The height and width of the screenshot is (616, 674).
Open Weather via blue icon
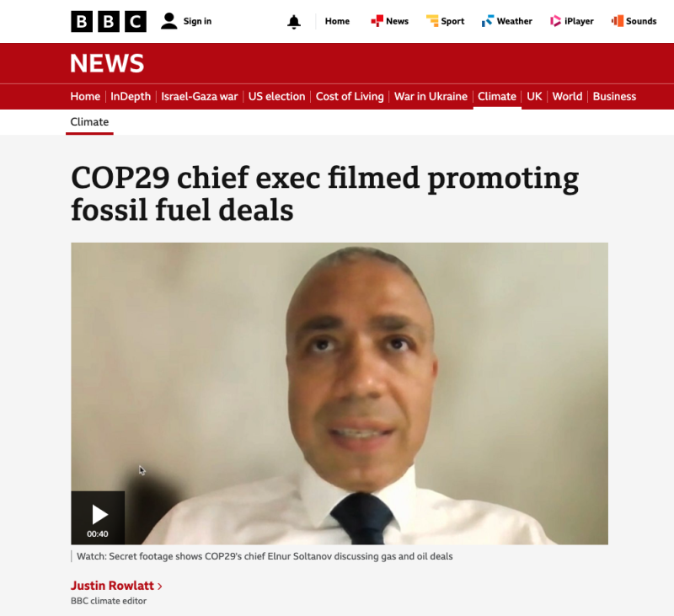(x=488, y=20)
